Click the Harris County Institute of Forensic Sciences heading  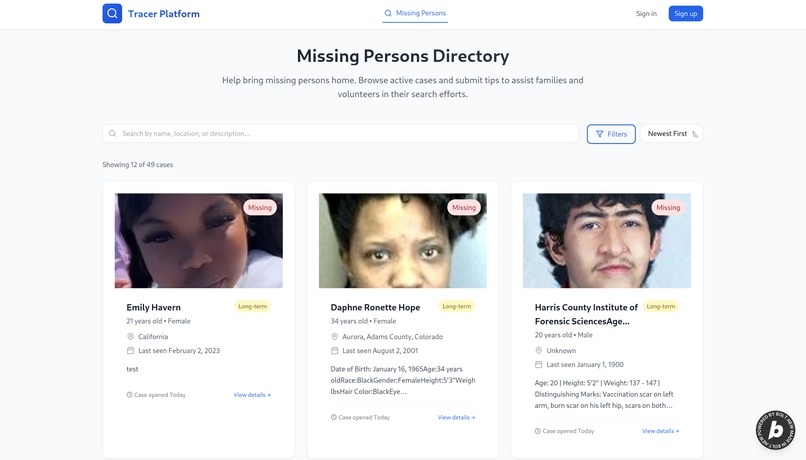586,314
